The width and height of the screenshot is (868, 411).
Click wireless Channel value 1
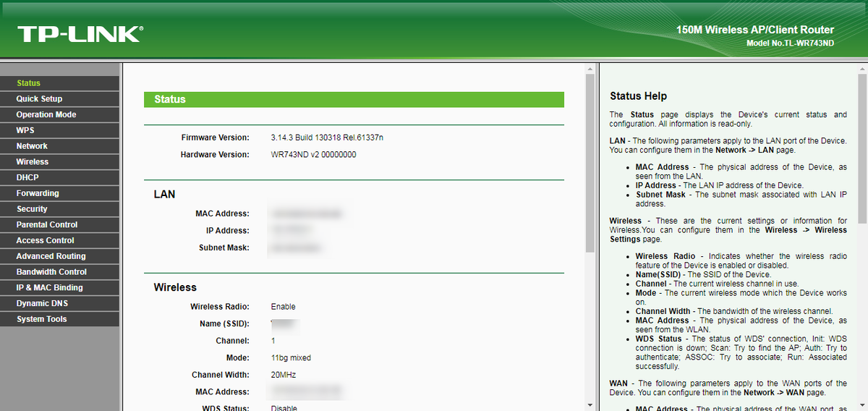[273, 341]
